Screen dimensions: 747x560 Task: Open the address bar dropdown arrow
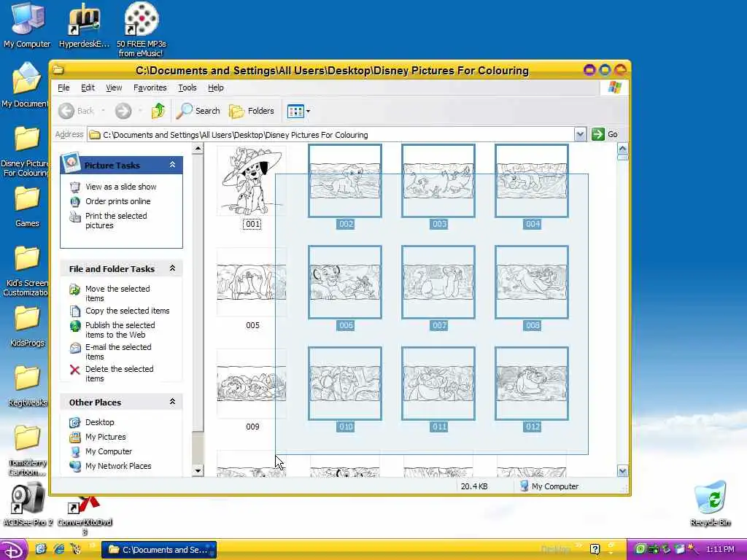[580, 134]
